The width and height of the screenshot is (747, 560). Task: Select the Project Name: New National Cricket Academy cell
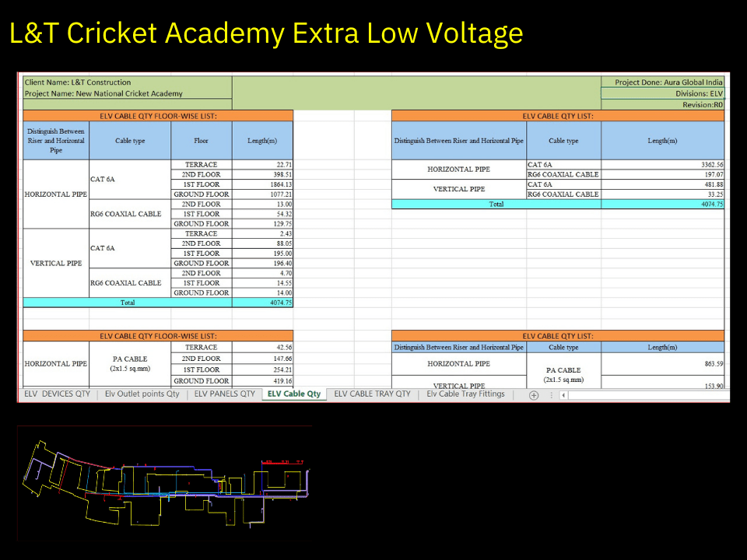(128, 93)
